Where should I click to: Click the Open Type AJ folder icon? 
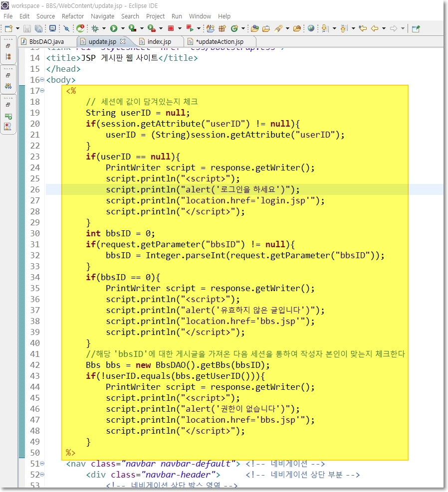point(211,28)
